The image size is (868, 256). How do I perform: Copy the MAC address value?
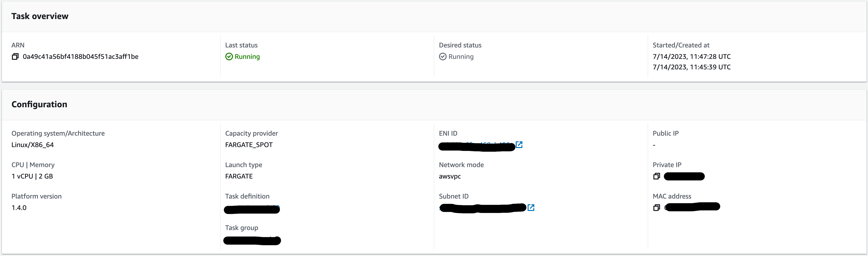coord(656,208)
